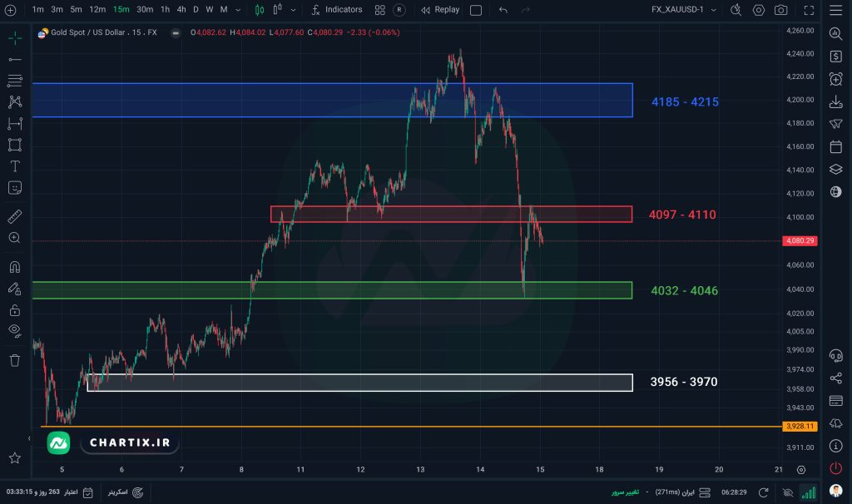
Task: Click the orange 3,928.11 price label
Action: click(799, 427)
